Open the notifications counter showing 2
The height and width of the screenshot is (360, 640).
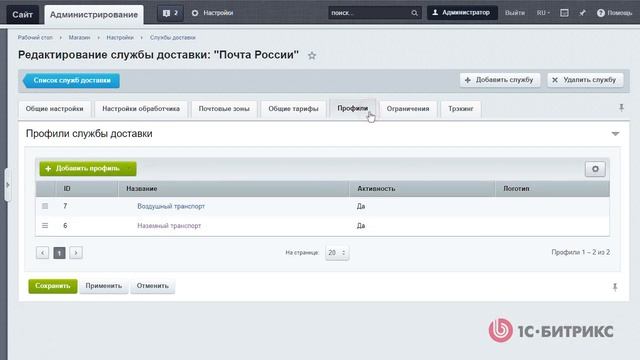170,13
